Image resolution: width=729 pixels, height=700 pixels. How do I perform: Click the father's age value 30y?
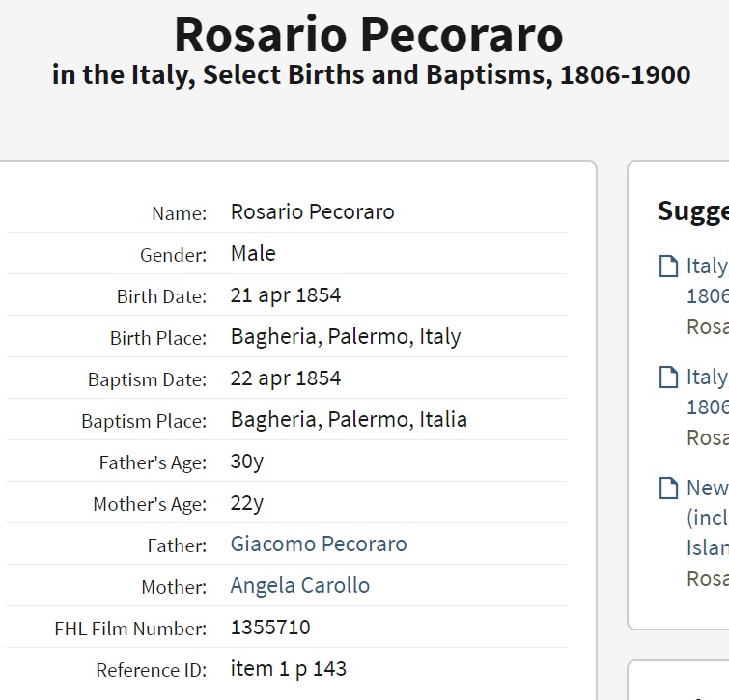[247, 462]
